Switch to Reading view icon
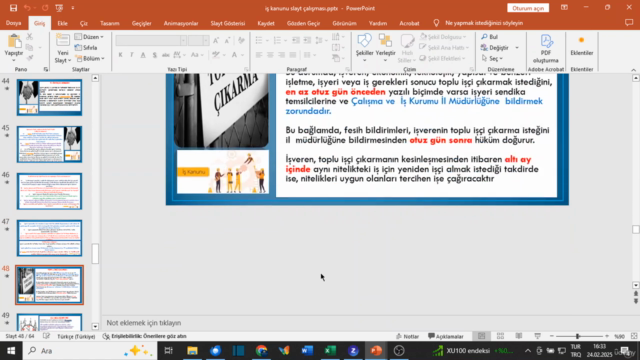 519,336
